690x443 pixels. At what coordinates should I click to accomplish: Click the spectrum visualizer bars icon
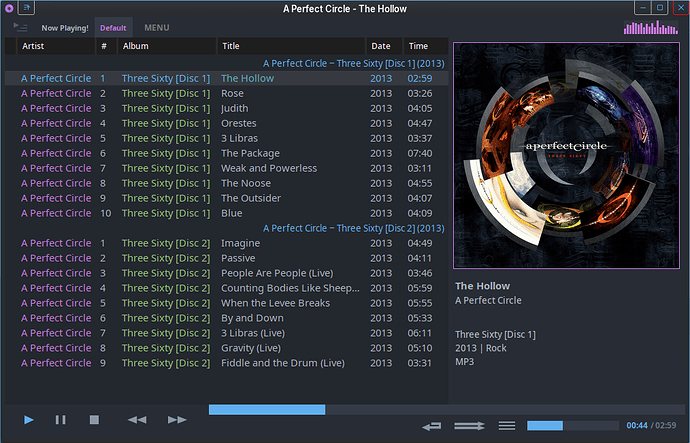[651, 28]
